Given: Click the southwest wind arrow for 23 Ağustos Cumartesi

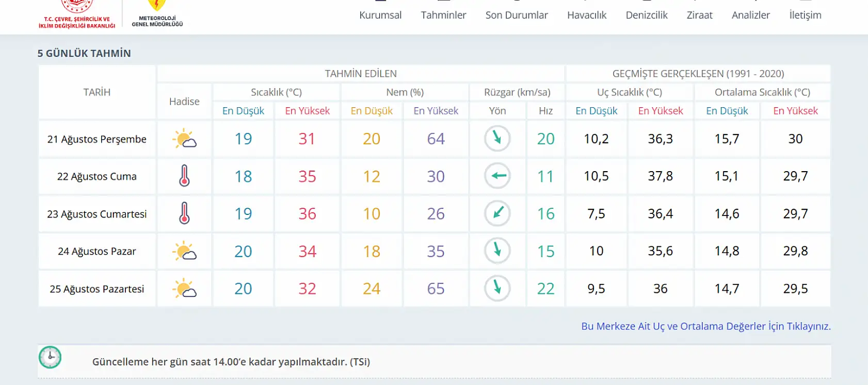Looking at the screenshot, I should coord(497,213).
